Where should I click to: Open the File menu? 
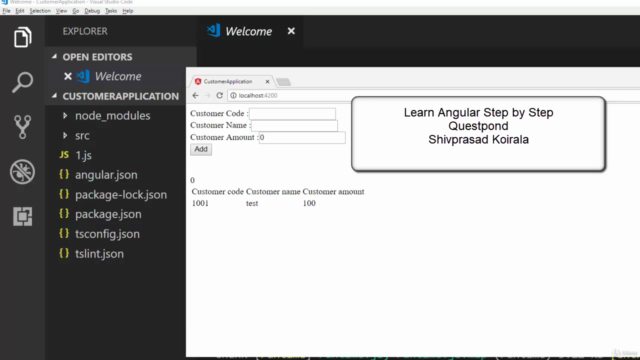coord(6,11)
